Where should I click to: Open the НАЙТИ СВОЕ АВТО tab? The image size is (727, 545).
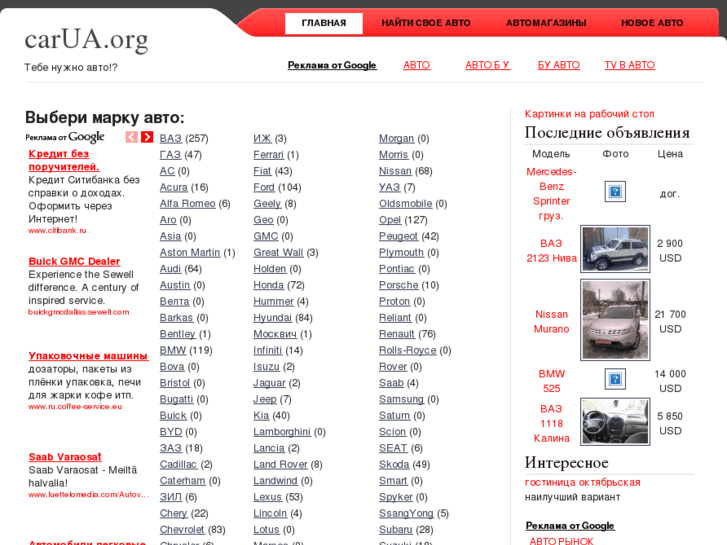pyautogui.click(x=426, y=23)
